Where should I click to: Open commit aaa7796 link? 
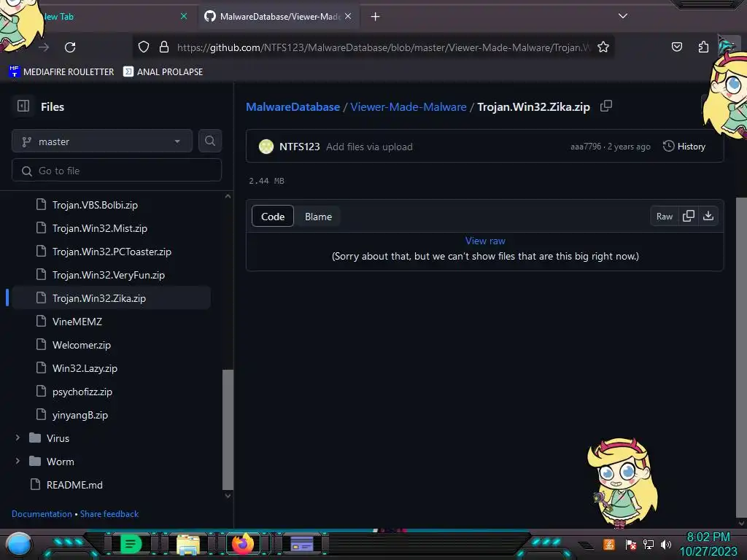586,147
